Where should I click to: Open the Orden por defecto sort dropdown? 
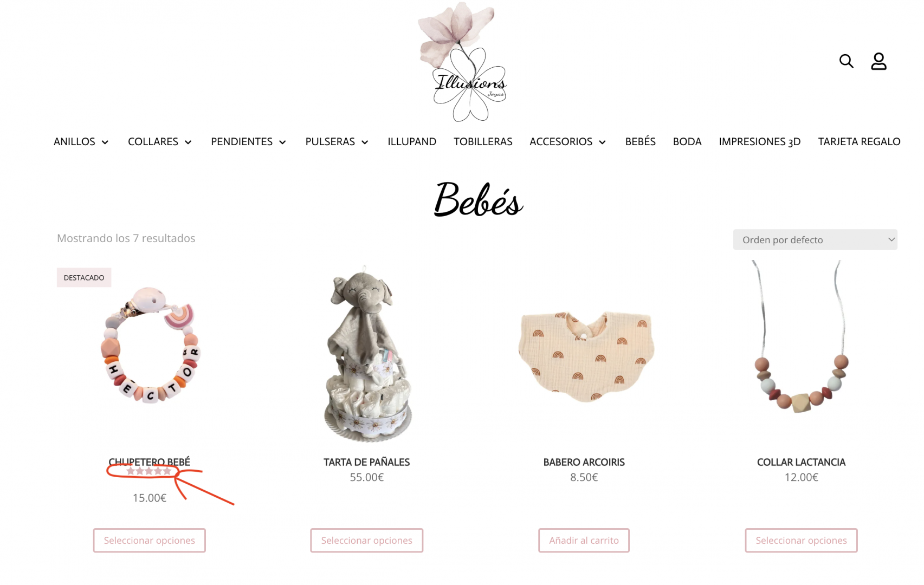tap(815, 239)
